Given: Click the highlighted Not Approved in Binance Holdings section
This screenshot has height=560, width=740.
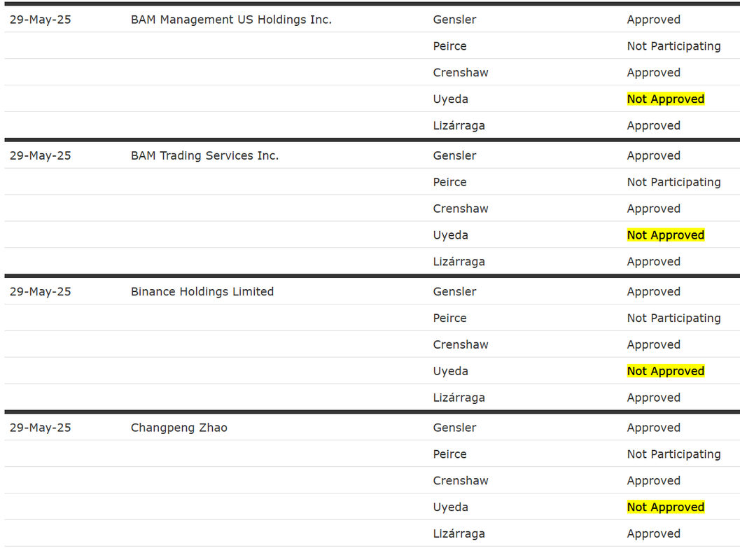Looking at the screenshot, I should click(x=665, y=371).
